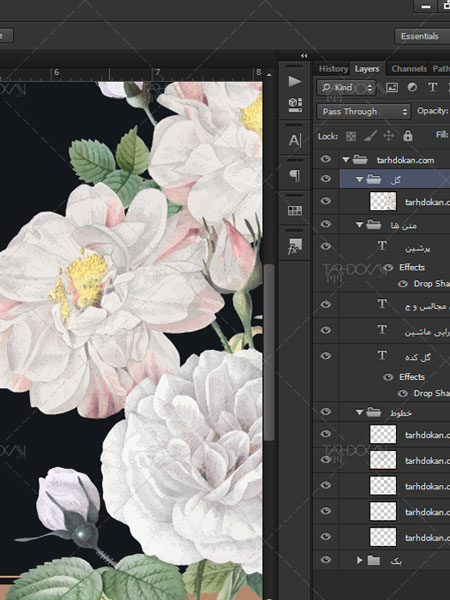Click the T icon of رایی ماشین layer
The height and width of the screenshot is (600, 450).
click(x=382, y=330)
